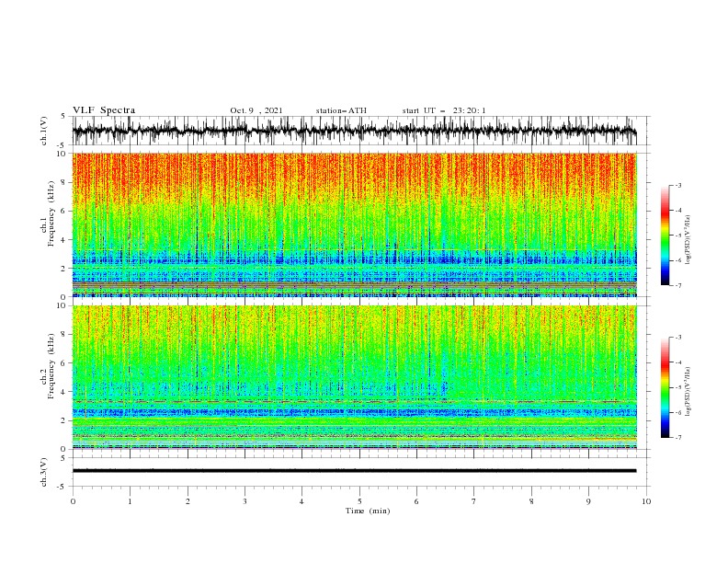The width and height of the screenshot is (728, 563).
Task: Click the '0' tick on the time axis
Action: [73, 501]
